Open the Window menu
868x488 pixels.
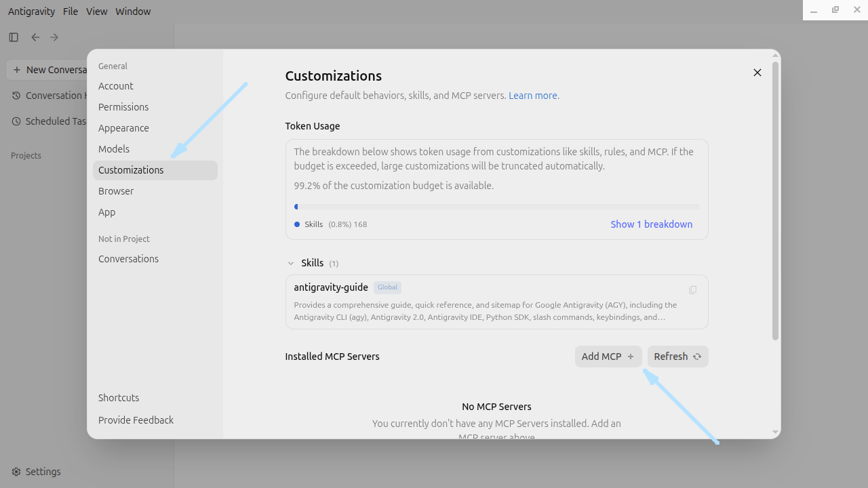pyautogui.click(x=133, y=12)
